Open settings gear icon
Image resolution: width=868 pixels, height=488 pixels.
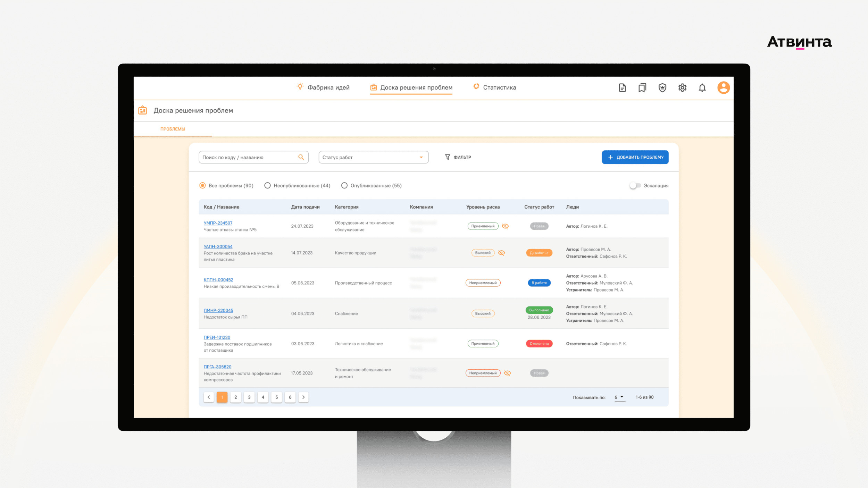(x=682, y=88)
